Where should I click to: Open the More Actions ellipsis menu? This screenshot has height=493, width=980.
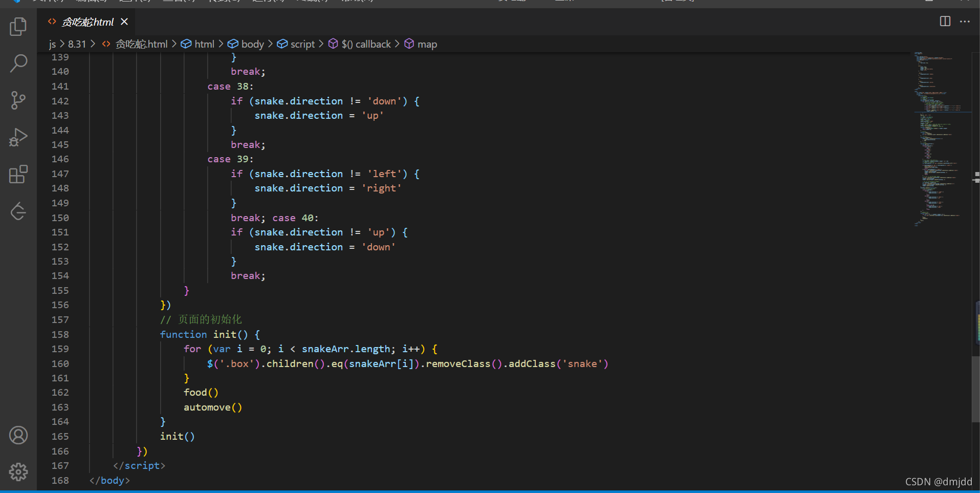(x=965, y=22)
